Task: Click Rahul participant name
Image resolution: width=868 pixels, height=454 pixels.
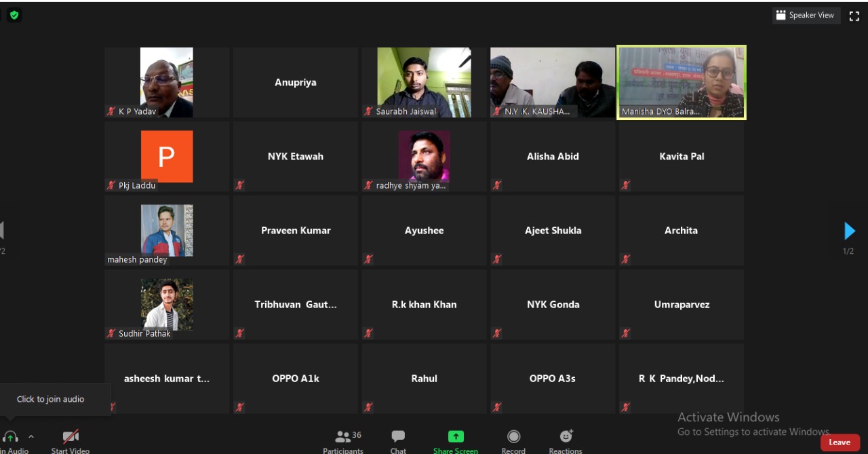Action: [x=425, y=378]
